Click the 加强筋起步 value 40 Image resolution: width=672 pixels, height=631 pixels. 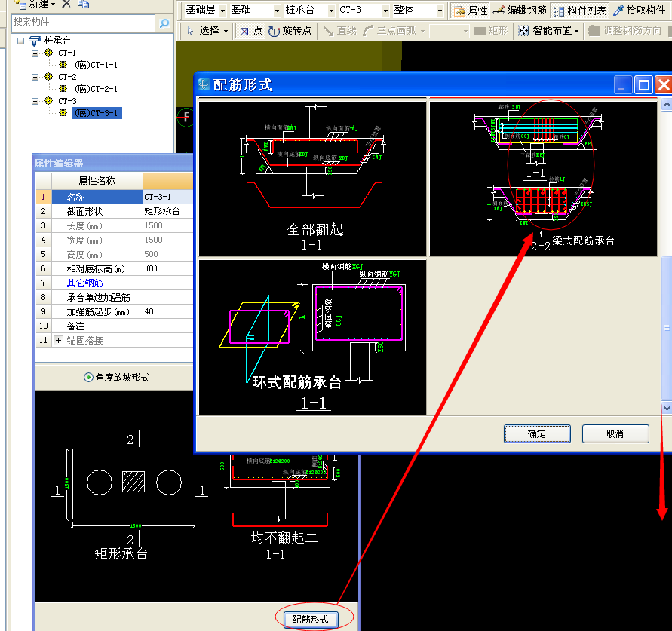(168, 311)
